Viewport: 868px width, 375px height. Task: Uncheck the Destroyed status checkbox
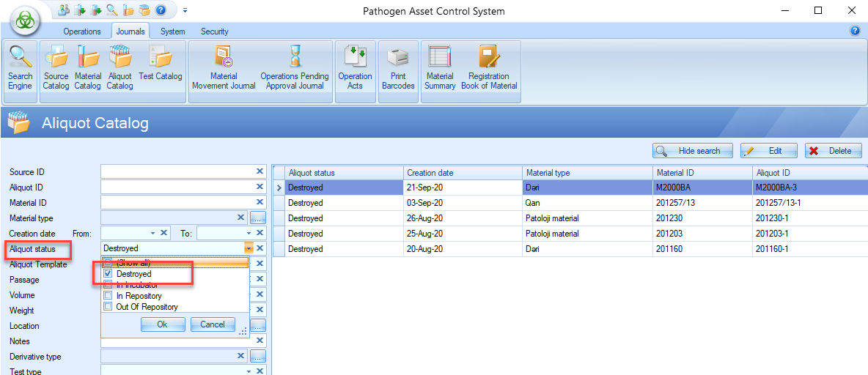tap(108, 274)
